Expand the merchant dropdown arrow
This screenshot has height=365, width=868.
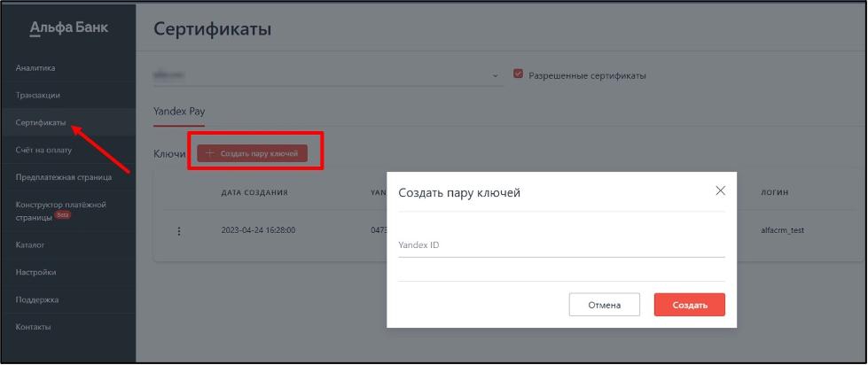pyautogui.click(x=496, y=76)
